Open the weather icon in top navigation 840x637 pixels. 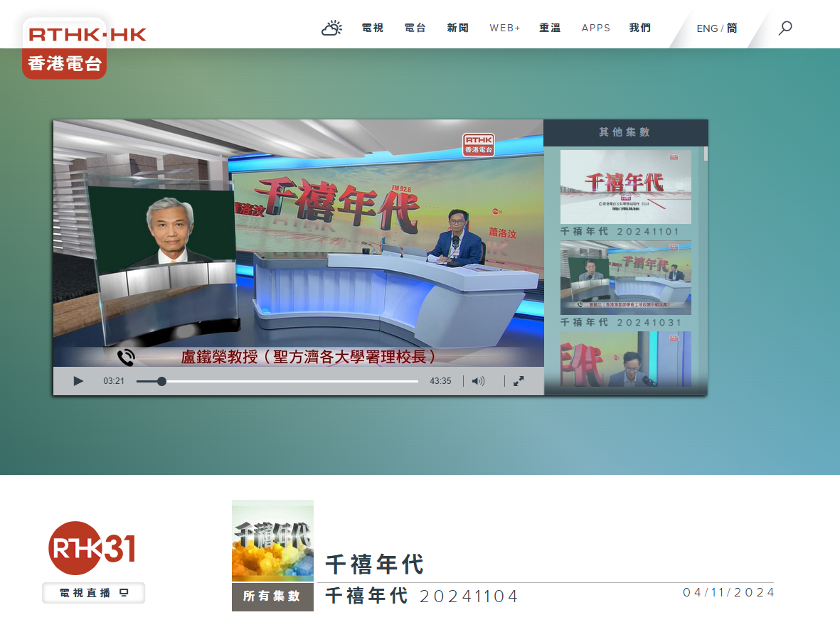[331, 28]
